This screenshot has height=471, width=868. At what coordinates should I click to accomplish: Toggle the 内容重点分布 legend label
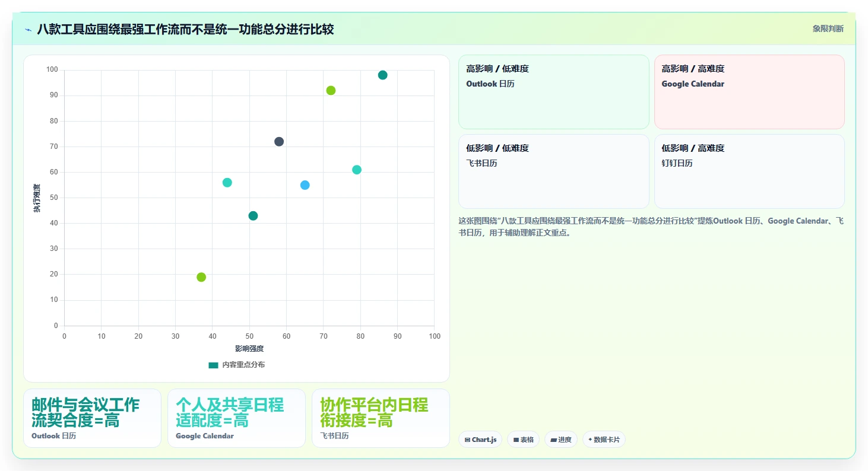[243, 365]
